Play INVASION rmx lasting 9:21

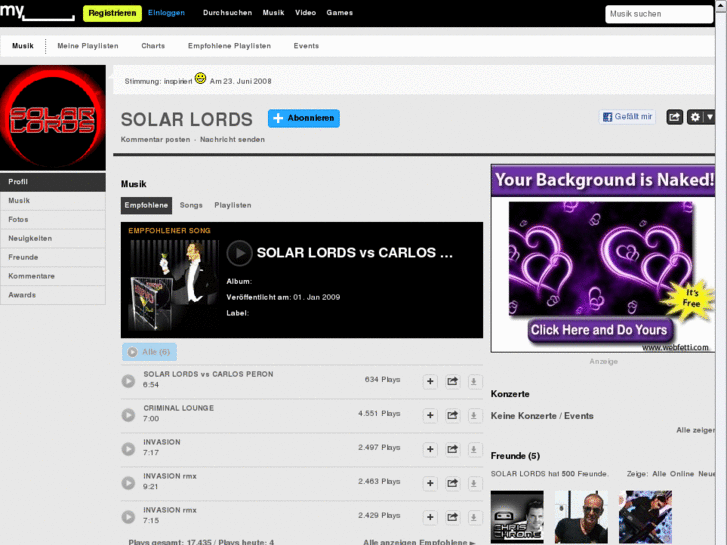[128, 483]
